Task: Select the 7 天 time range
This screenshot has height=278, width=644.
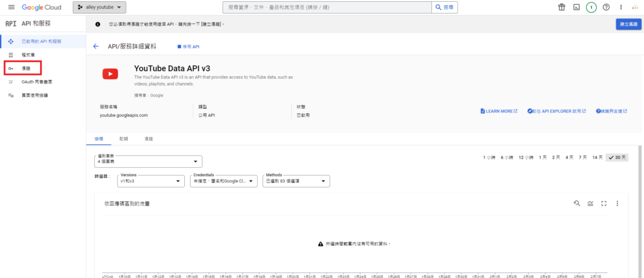Action: click(583, 157)
